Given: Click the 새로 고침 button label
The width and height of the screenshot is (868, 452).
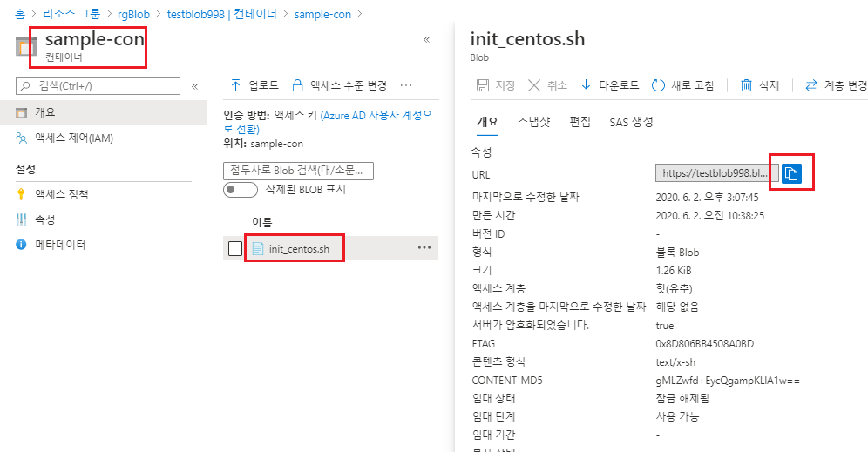Looking at the screenshot, I should point(693,85).
